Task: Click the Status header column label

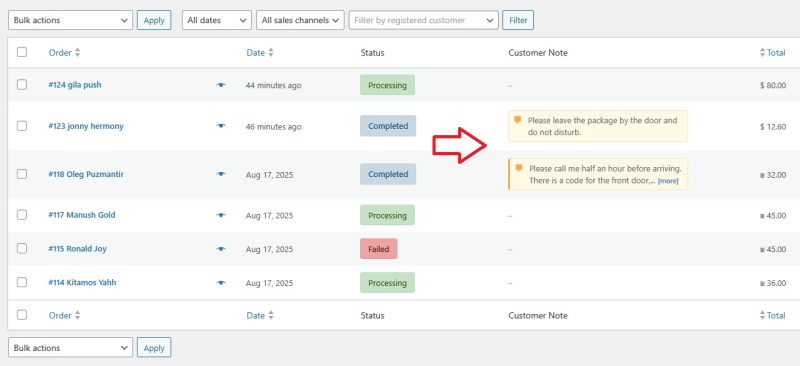Action: [x=372, y=53]
